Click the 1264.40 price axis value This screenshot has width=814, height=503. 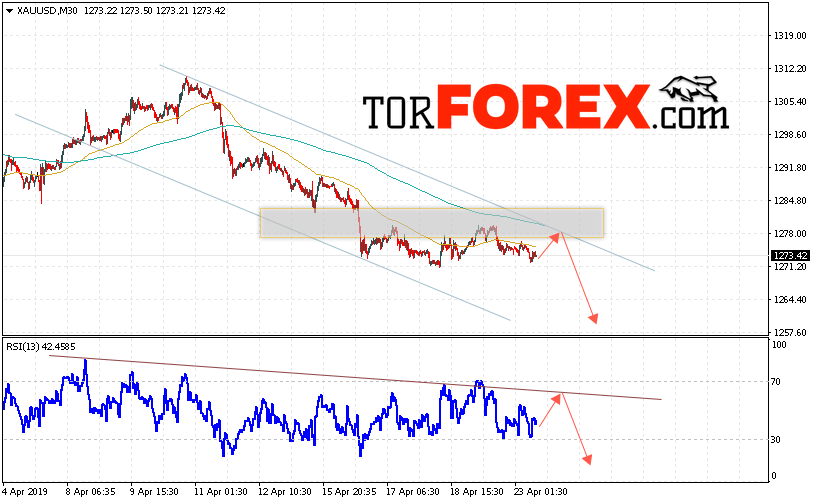click(789, 300)
